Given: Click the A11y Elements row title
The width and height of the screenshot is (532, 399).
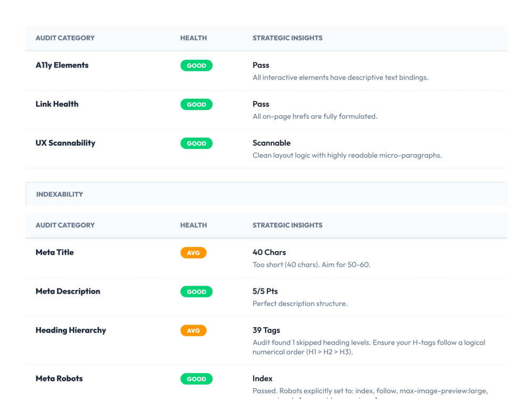Looking at the screenshot, I should point(62,65).
